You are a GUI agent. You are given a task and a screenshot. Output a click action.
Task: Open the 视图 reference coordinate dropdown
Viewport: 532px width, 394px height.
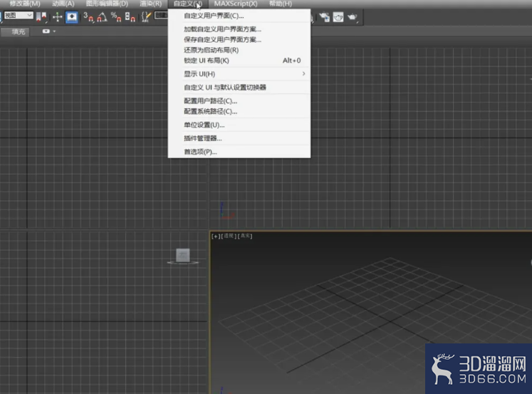click(x=19, y=15)
